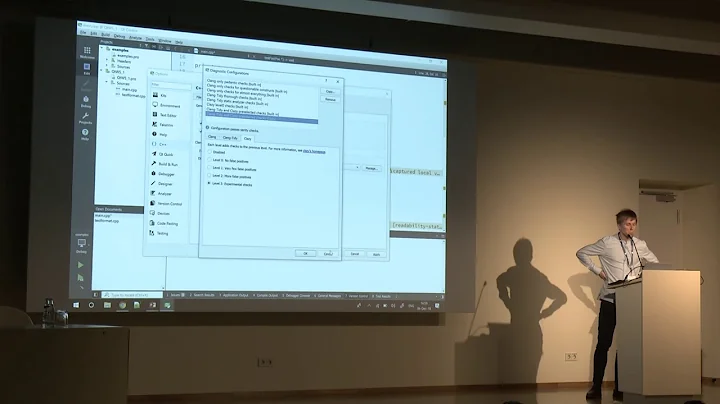Open the Compile Output pane
This screenshot has width=720, height=404.
click(x=265, y=296)
